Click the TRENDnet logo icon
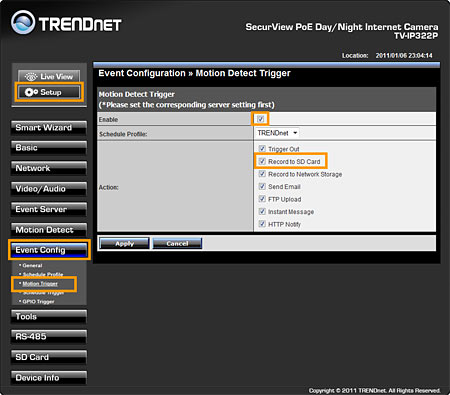450x395 pixels. (23, 23)
